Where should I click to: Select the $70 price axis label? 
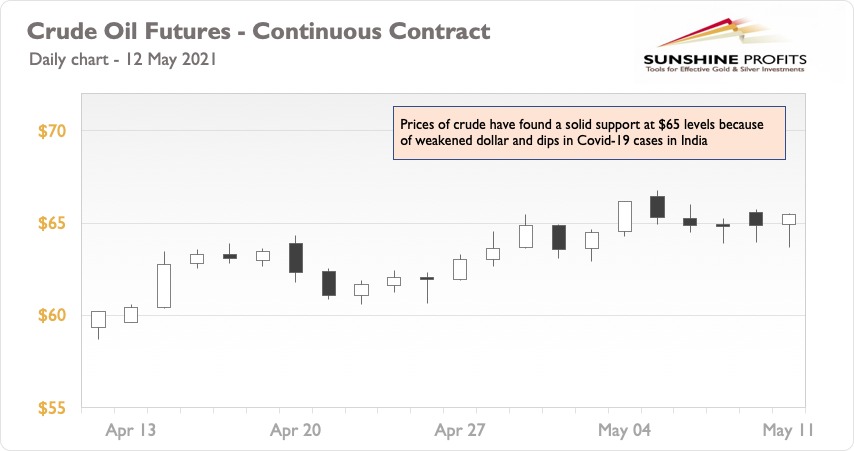point(52,131)
